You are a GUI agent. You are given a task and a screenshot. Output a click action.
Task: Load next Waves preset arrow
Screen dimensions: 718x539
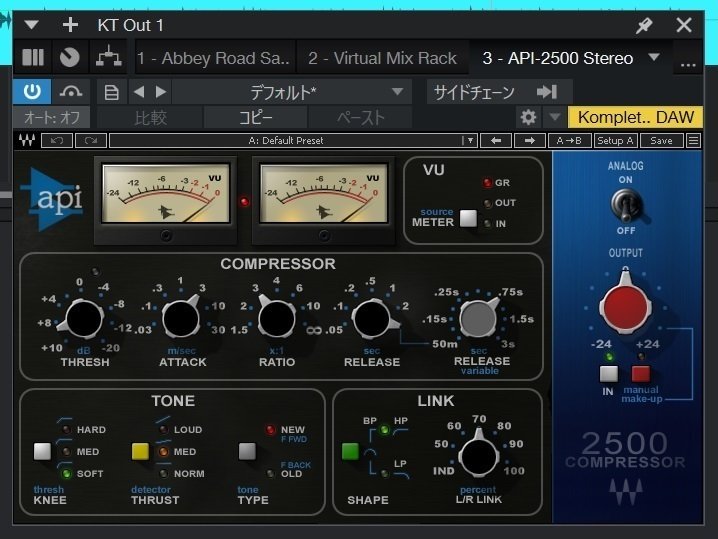530,141
